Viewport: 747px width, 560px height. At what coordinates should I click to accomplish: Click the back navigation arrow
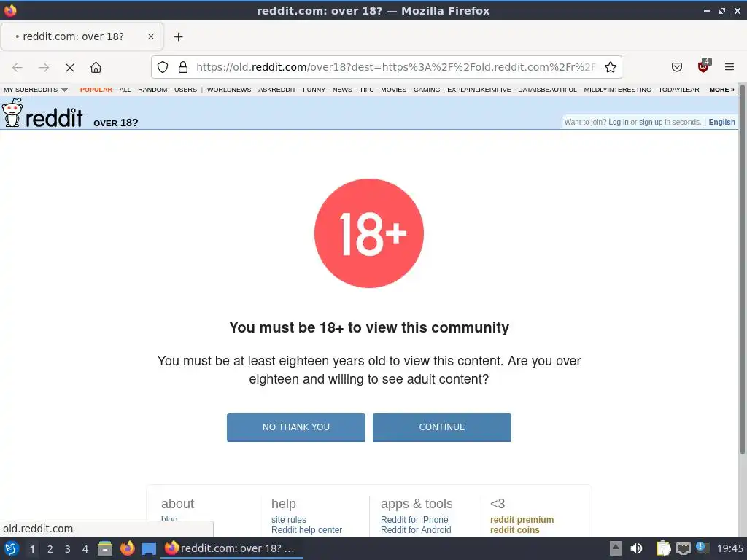pos(18,68)
